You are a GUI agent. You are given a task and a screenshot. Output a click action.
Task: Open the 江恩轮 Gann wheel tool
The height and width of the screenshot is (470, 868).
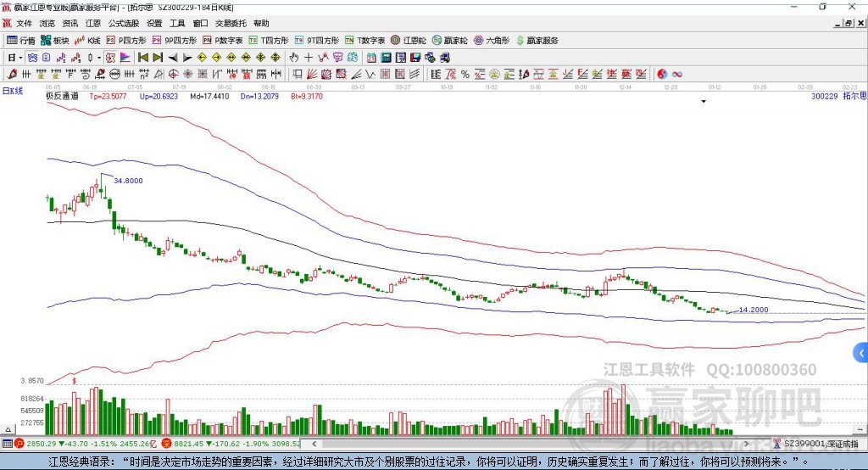tap(409, 41)
